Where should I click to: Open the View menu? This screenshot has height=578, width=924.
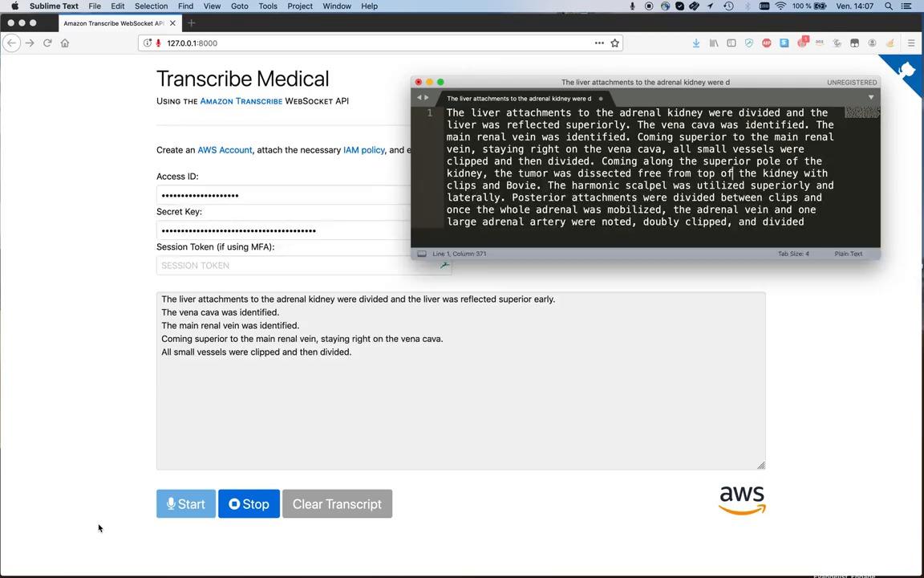212,6
